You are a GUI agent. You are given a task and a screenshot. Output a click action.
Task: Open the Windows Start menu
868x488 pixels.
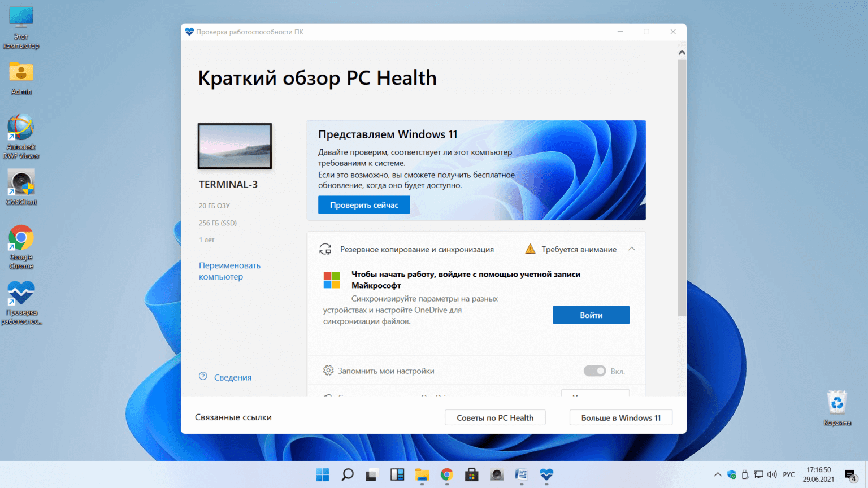coord(323,474)
